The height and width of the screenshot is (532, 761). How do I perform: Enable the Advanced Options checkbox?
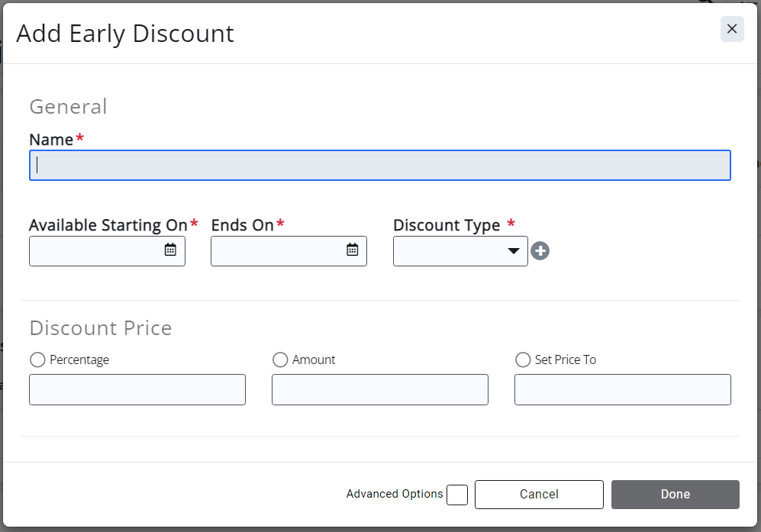(x=457, y=495)
